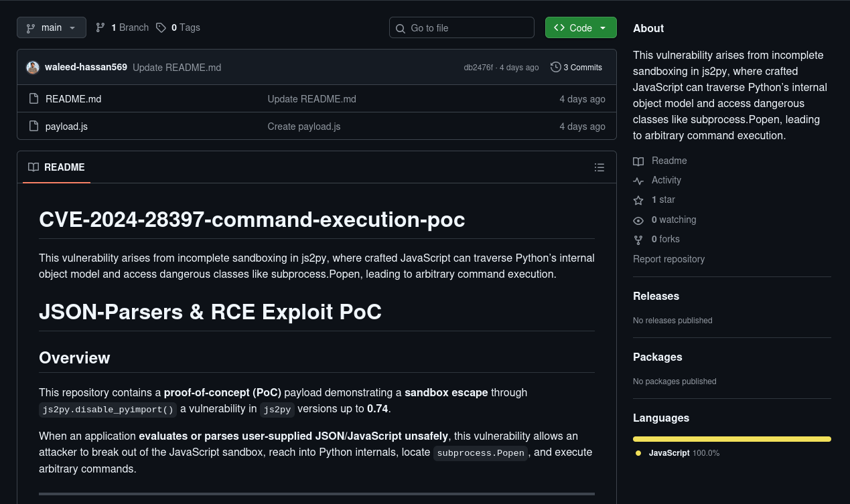This screenshot has height=504, width=850.
Task: Open the 1 Branch link
Action: click(x=123, y=27)
